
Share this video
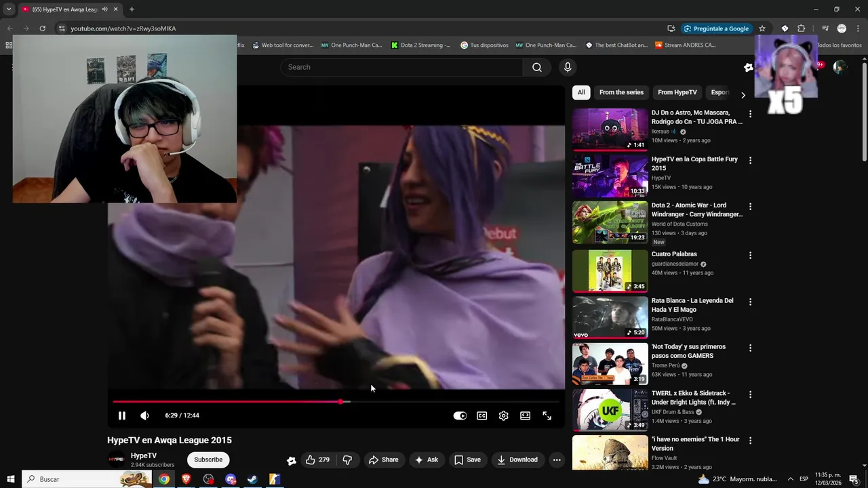pos(383,460)
